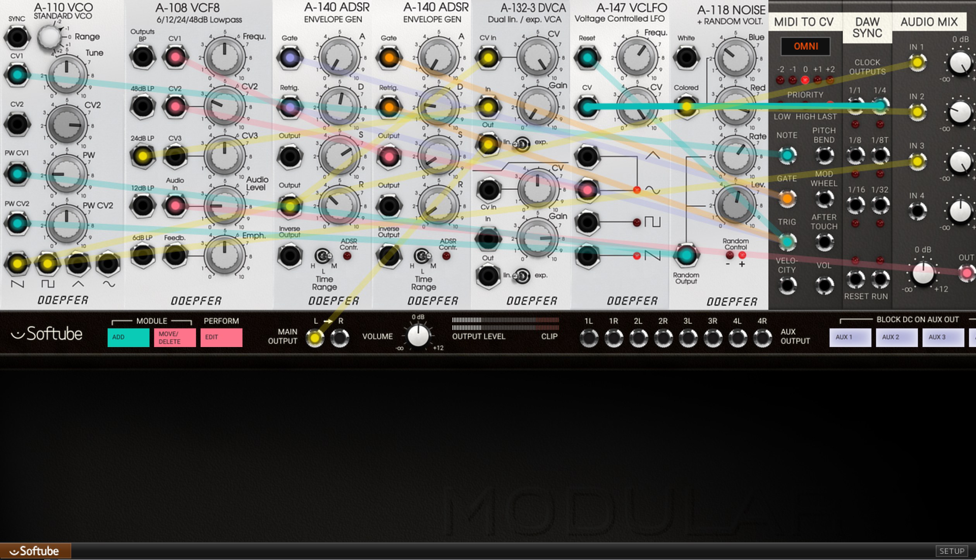Click the ADD module button
The width and height of the screenshot is (976, 560).
coord(129,337)
